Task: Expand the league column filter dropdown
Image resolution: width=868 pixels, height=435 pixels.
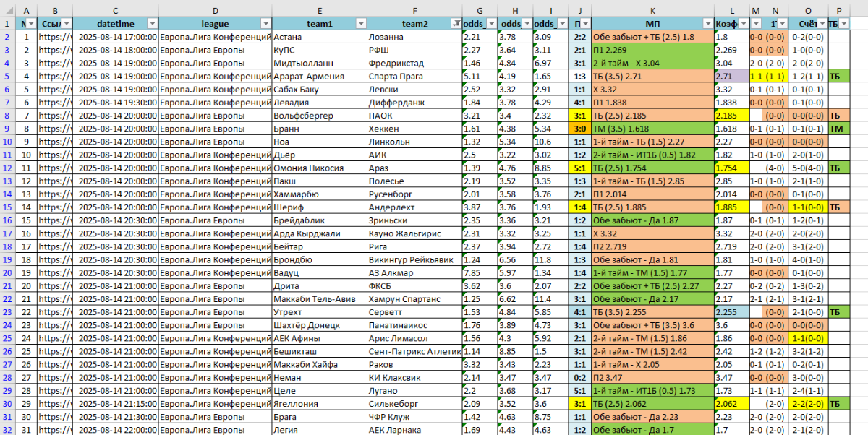Action: (265, 24)
